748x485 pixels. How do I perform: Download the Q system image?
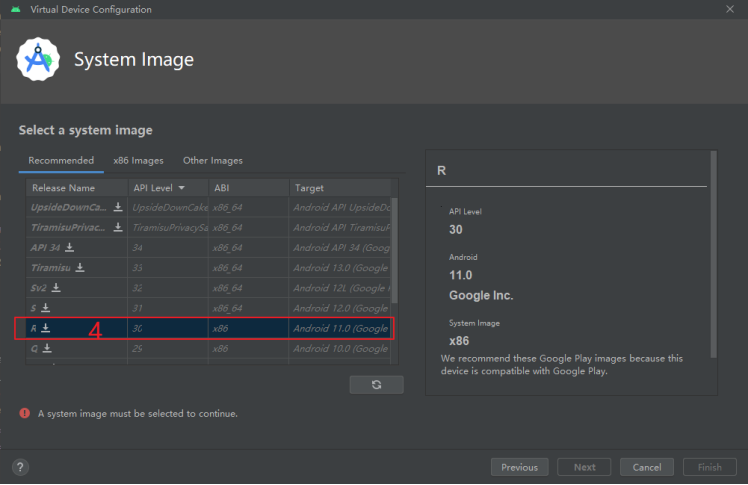click(47, 348)
